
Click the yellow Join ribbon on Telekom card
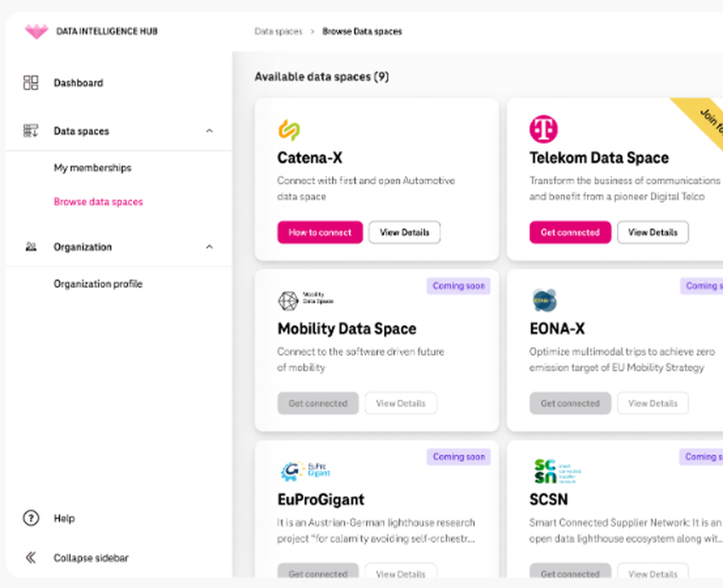click(704, 119)
